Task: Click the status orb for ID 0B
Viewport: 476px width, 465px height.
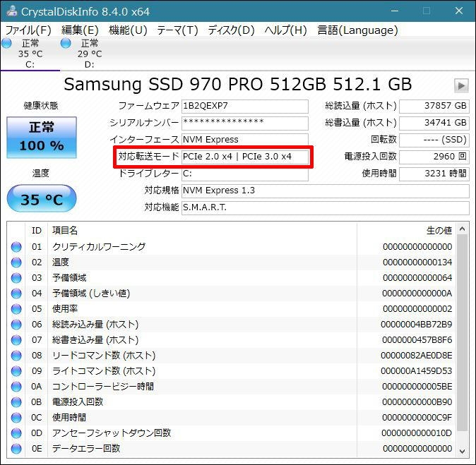Action: click(16, 402)
